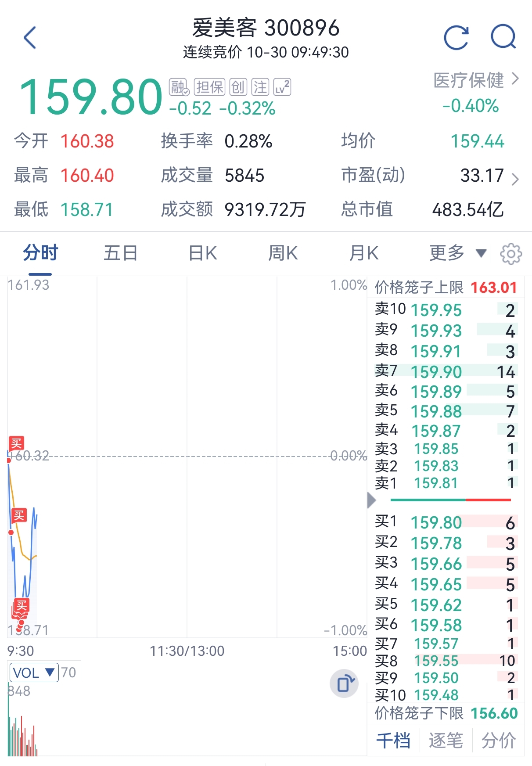Tap the 注 registration badge

(x=260, y=87)
